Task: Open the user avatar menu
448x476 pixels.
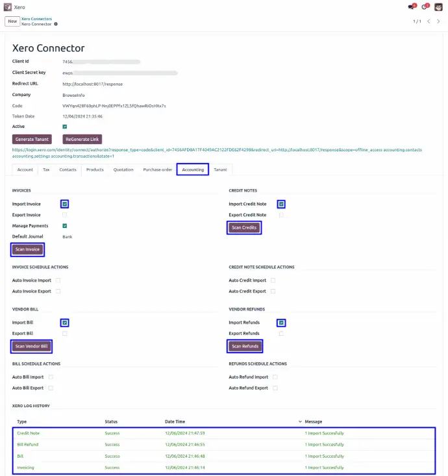Action: tap(439, 7)
